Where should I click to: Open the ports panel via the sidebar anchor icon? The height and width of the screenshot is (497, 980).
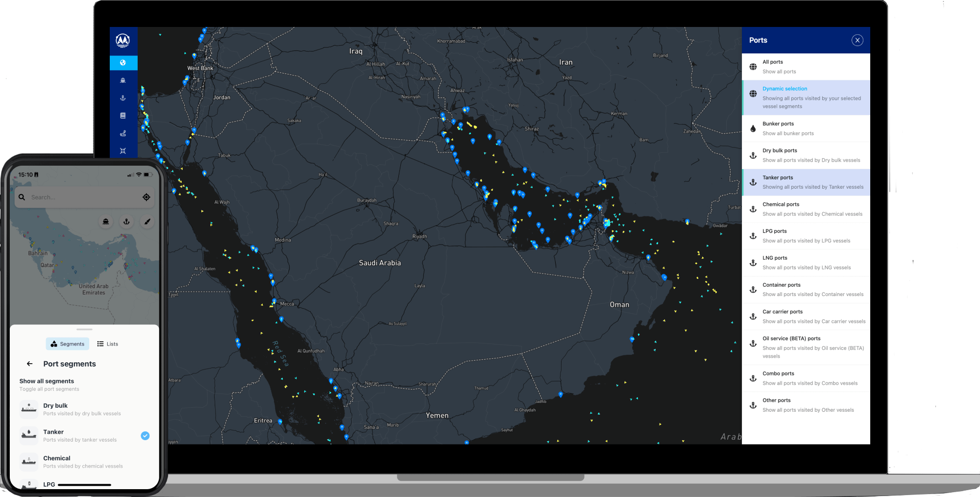click(123, 98)
